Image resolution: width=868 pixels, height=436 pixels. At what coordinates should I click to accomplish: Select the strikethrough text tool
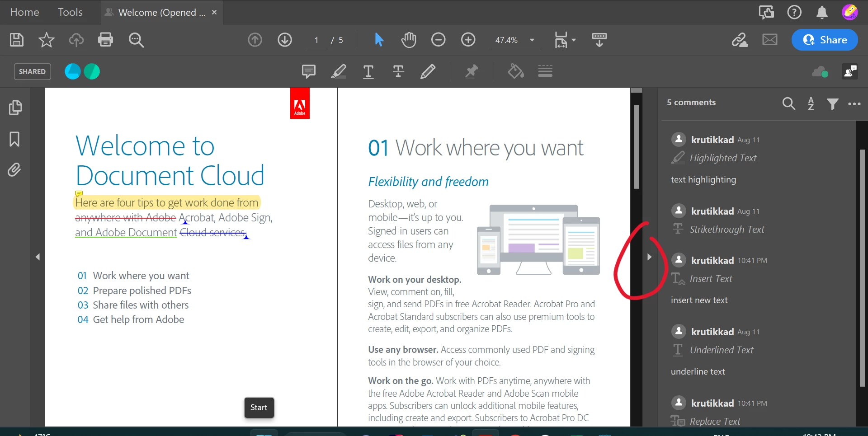398,71
